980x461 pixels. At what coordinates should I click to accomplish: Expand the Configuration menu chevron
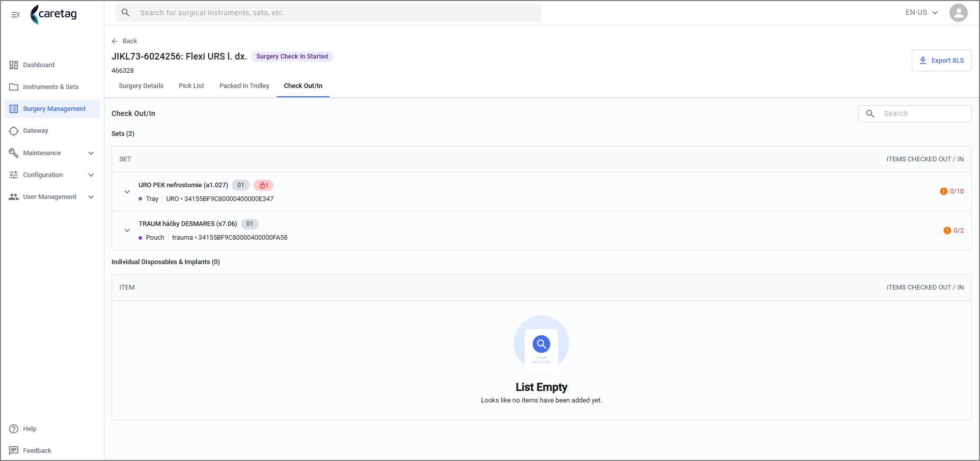click(x=91, y=175)
